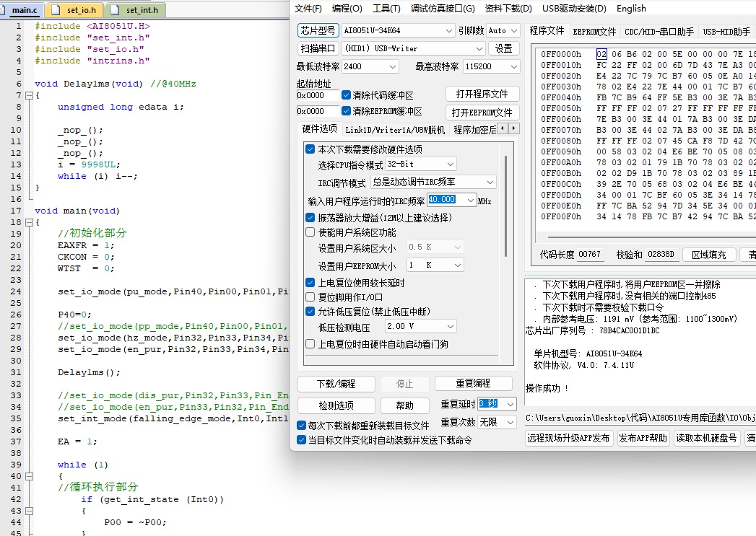756x536 pixels.
Task: Uncheck clear code buffer checkbox
Action: pos(346,95)
